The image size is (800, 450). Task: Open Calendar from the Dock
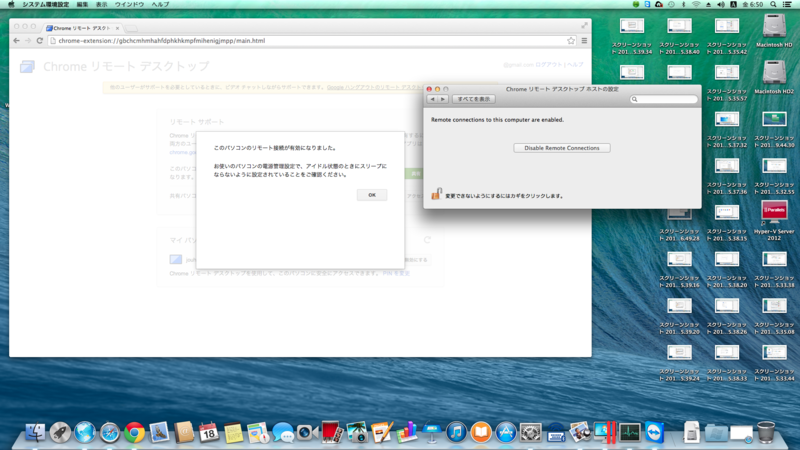coord(209,432)
